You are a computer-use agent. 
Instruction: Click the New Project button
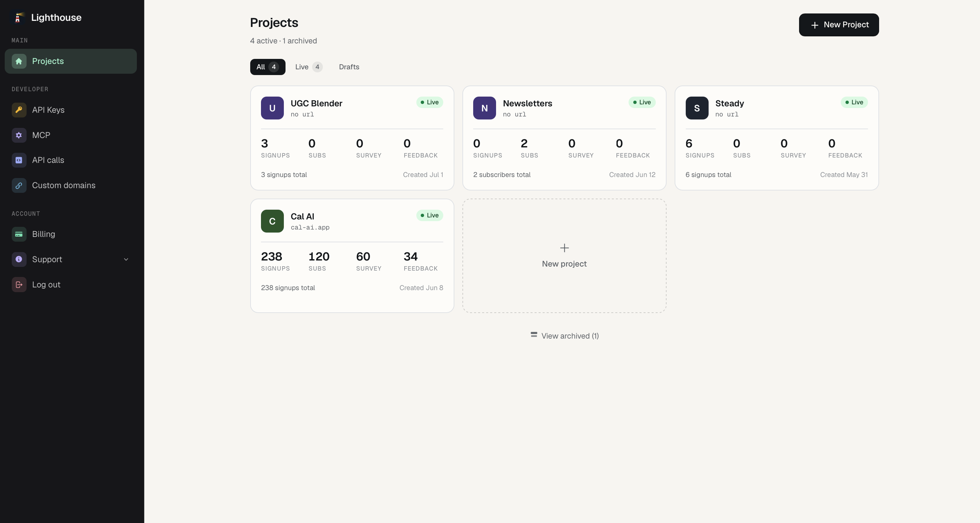pyautogui.click(x=838, y=25)
